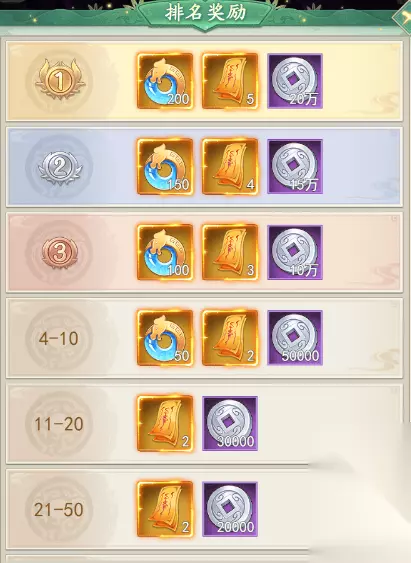Select the 4-10 rank tier label

pos(59,338)
